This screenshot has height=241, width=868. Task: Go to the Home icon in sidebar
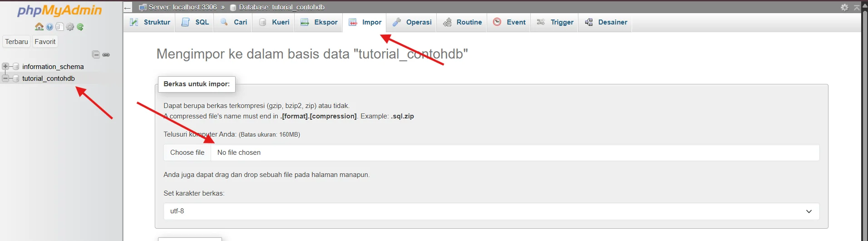[39, 27]
